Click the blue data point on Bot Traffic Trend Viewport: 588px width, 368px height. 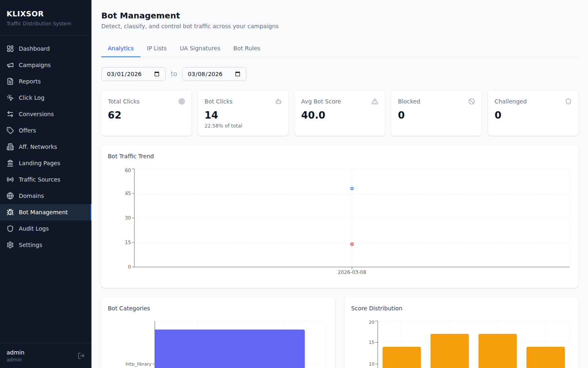tap(352, 188)
